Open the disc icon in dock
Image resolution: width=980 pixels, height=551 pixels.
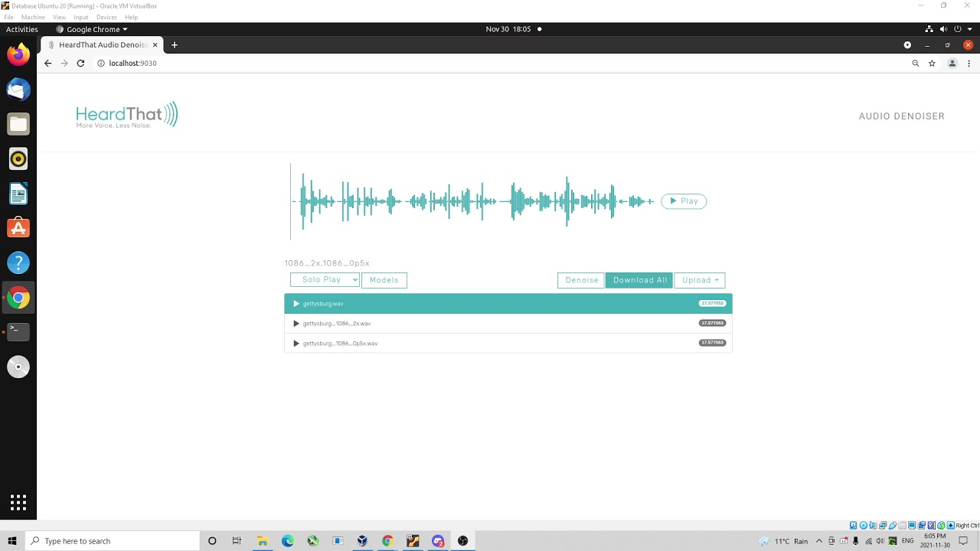coord(18,367)
